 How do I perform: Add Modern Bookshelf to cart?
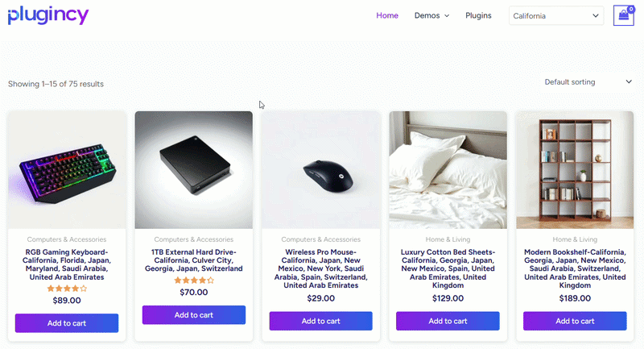[x=575, y=321]
